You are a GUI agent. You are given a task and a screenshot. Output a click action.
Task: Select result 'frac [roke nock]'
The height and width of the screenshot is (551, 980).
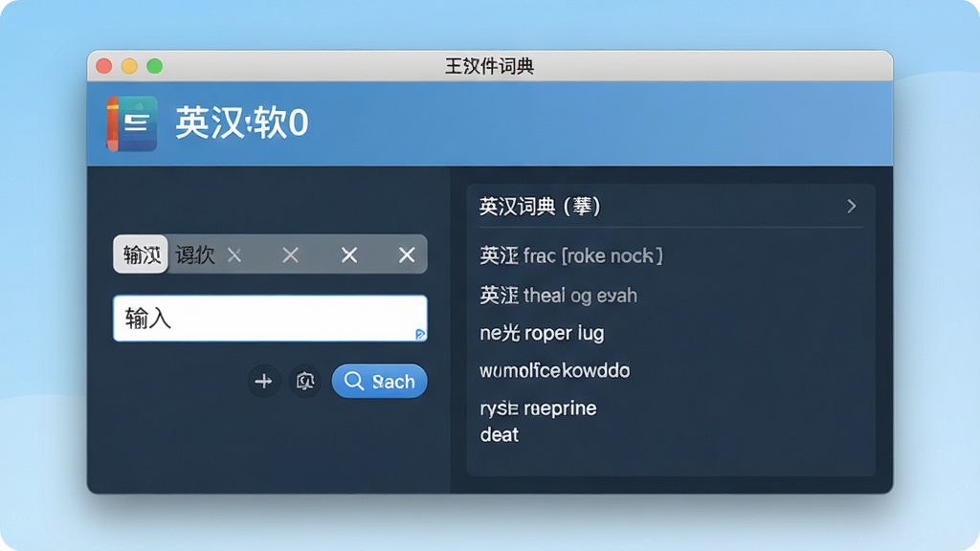(571, 255)
